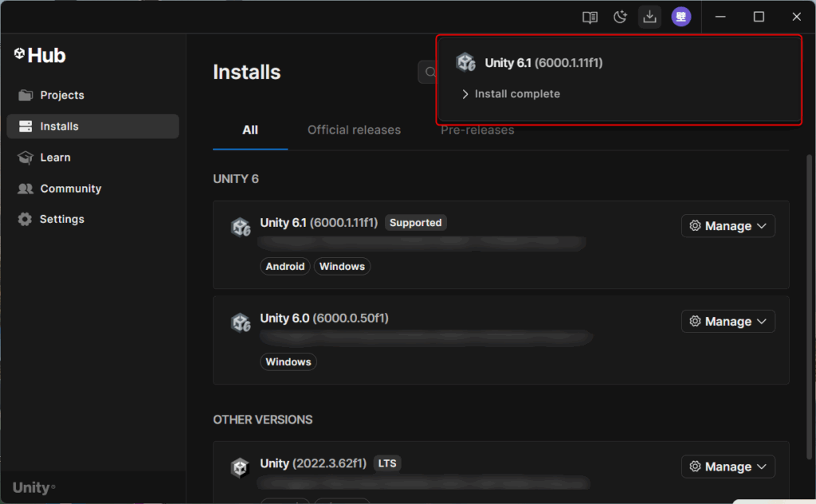The height and width of the screenshot is (504, 816).
Task: Click the gear icon in Unity 6.1 Manage button
Action: click(x=695, y=226)
